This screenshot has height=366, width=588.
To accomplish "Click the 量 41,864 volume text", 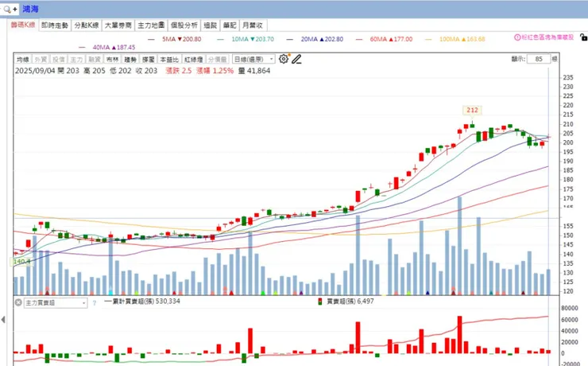I will pos(254,71).
